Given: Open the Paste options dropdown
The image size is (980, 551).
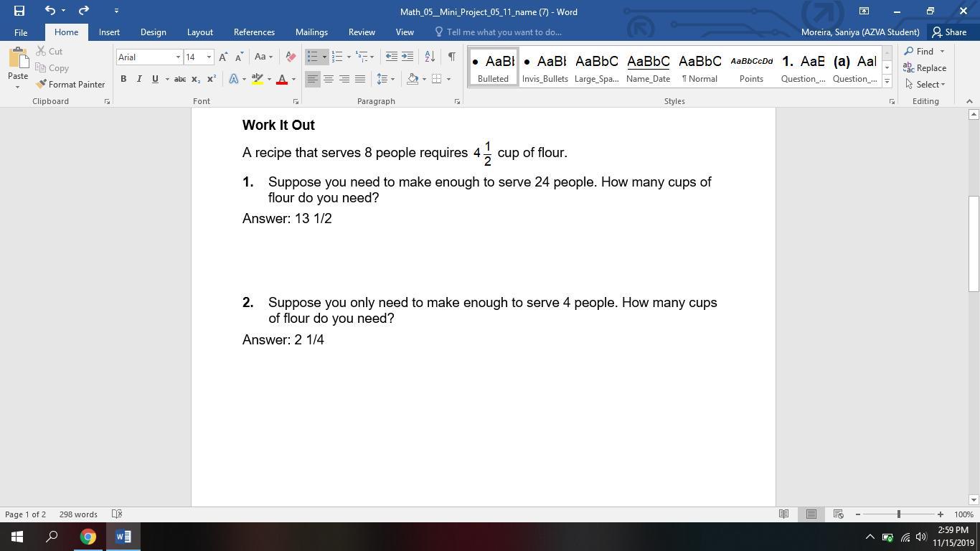Looking at the screenshot, I should [18, 87].
